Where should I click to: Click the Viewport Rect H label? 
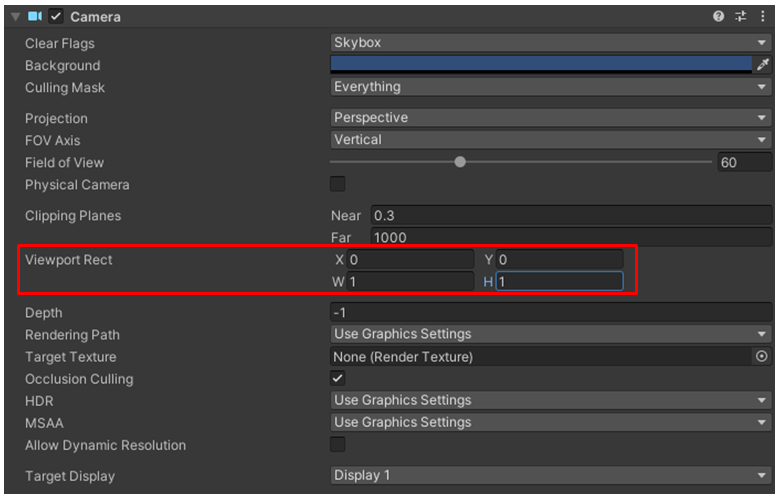[x=488, y=282]
